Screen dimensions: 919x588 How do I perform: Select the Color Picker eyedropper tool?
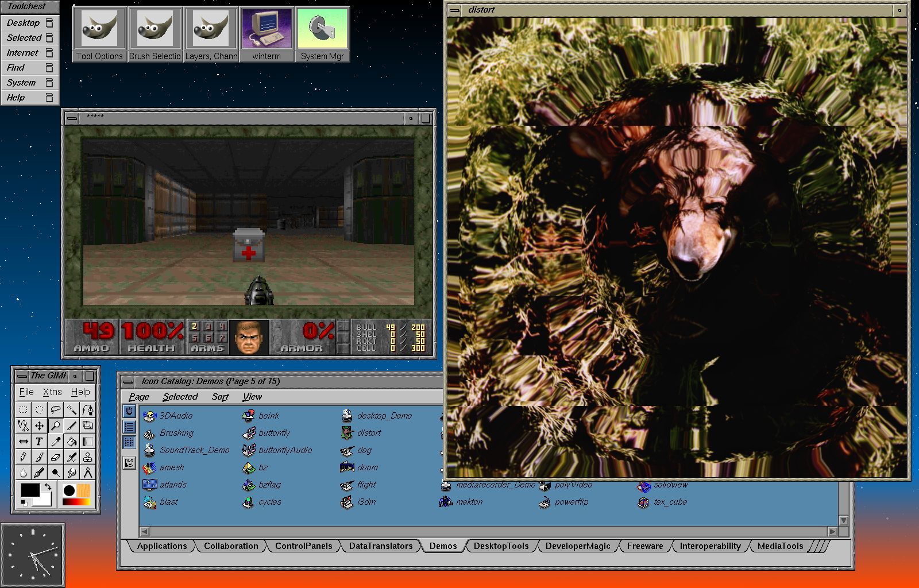click(55, 442)
